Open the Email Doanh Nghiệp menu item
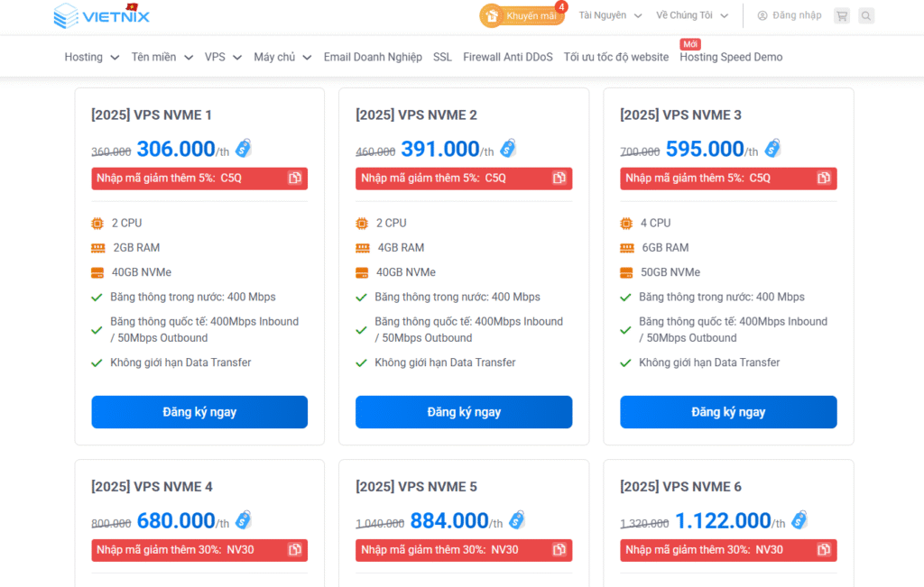The height and width of the screenshot is (587, 924). (x=373, y=57)
